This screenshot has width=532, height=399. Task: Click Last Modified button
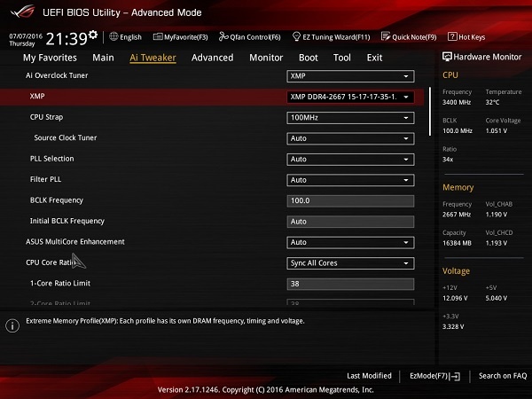(369, 376)
